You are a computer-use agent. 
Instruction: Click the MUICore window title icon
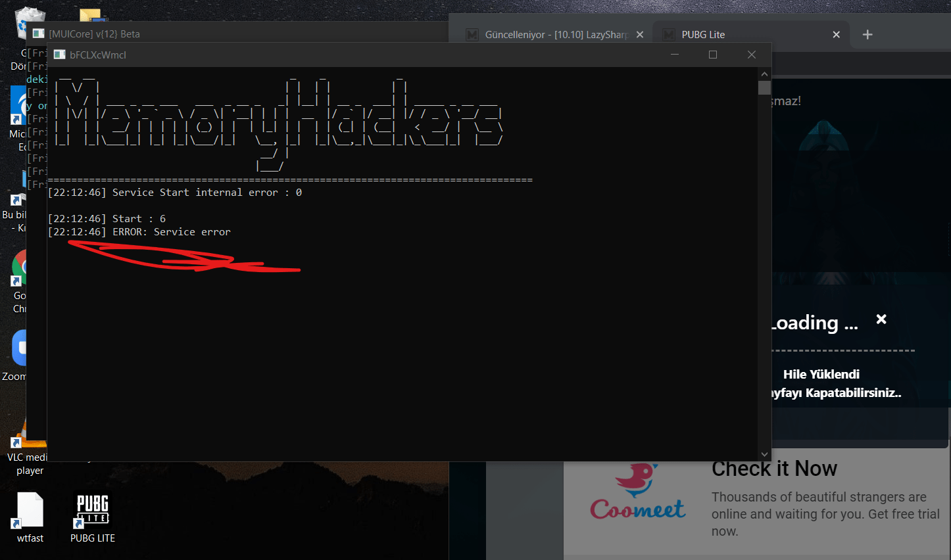(39, 34)
